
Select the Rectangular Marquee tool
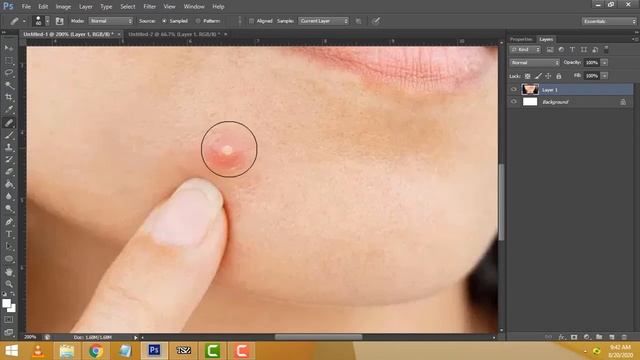[9, 61]
